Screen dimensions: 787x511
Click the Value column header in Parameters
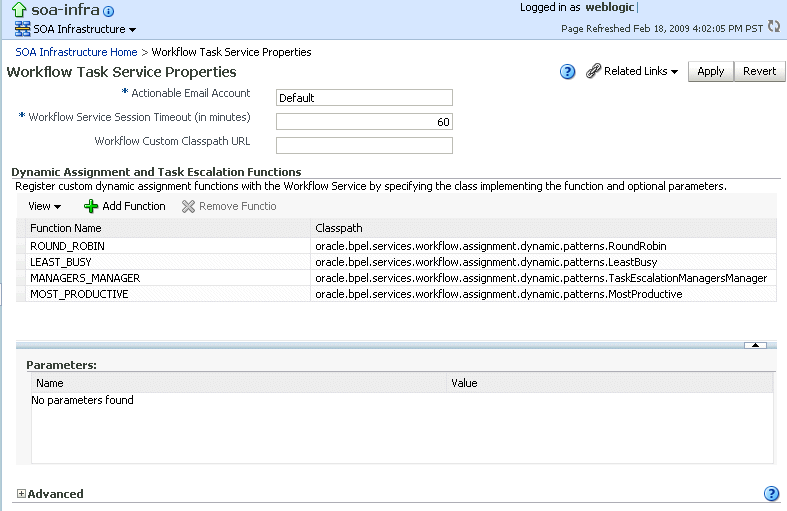pos(610,383)
